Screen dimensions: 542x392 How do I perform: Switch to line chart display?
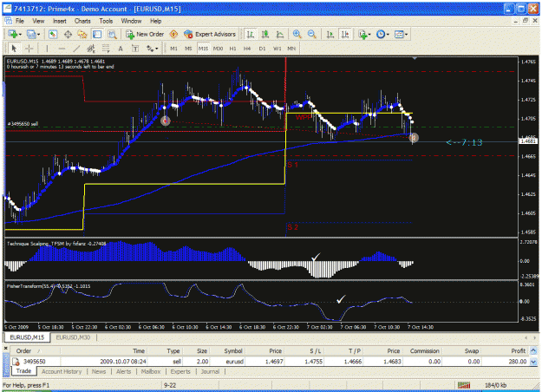[x=280, y=34]
